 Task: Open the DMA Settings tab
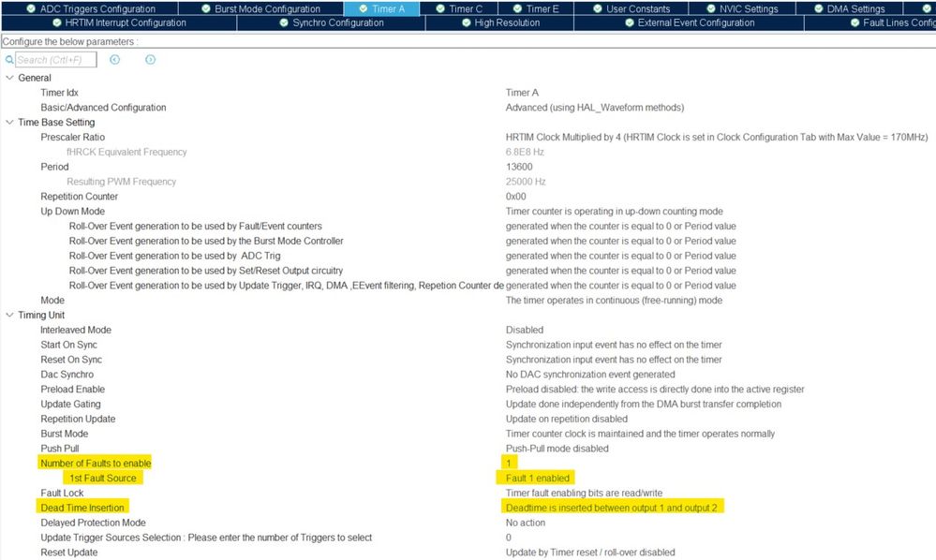pos(849,8)
